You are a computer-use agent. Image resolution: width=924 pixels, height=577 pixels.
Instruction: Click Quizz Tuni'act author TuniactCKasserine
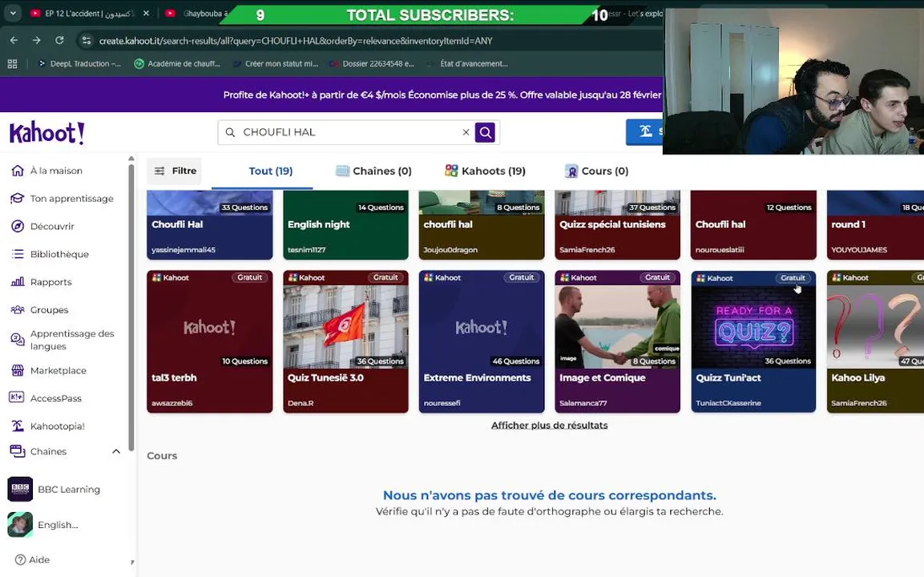coord(728,403)
